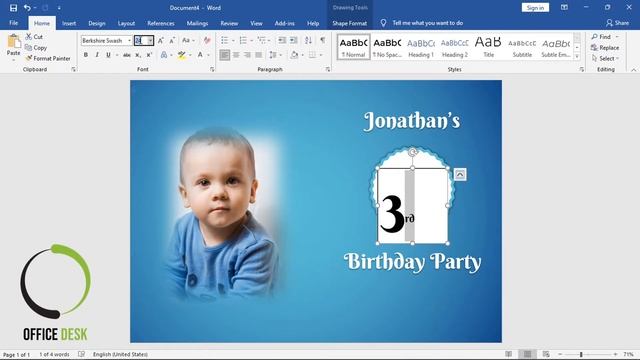
Task: Open the borders dropdown arrow
Action: 321,55
